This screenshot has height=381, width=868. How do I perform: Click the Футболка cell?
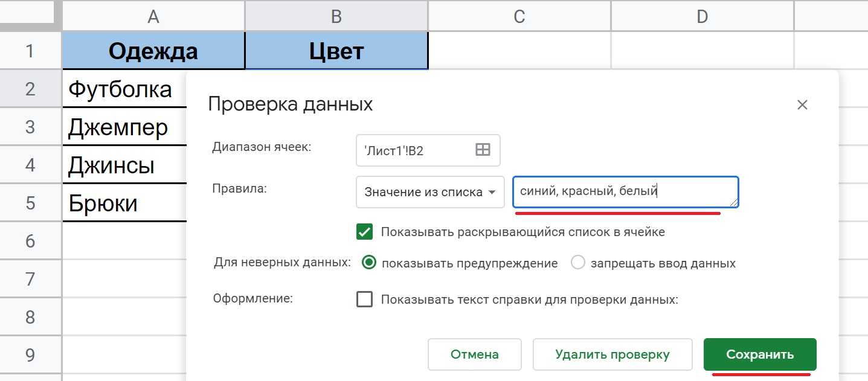(x=124, y=89)
